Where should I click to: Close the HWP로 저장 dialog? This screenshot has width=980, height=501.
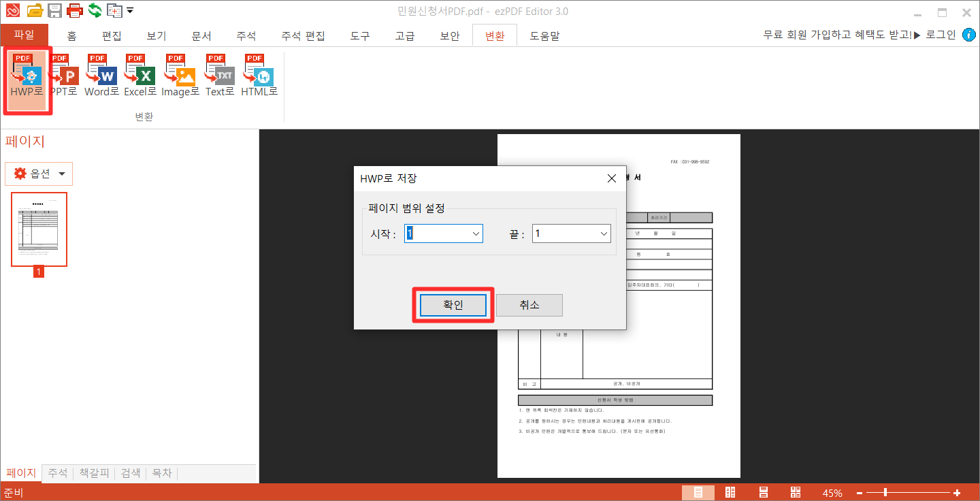click(x=611, y=178)
